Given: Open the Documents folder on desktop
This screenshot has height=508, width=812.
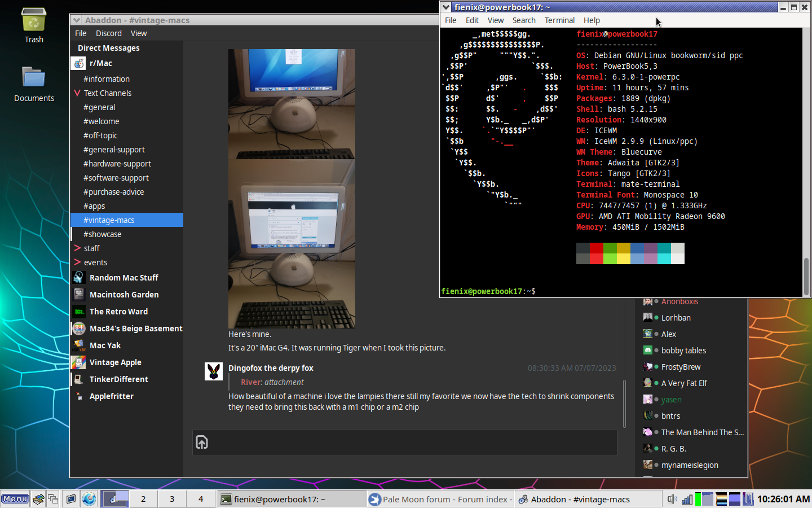Looking at the screenshot, I should (x=34, y=78).
